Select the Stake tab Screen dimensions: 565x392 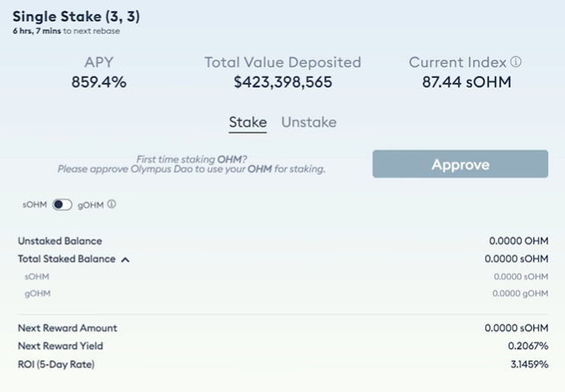(248, 122)
